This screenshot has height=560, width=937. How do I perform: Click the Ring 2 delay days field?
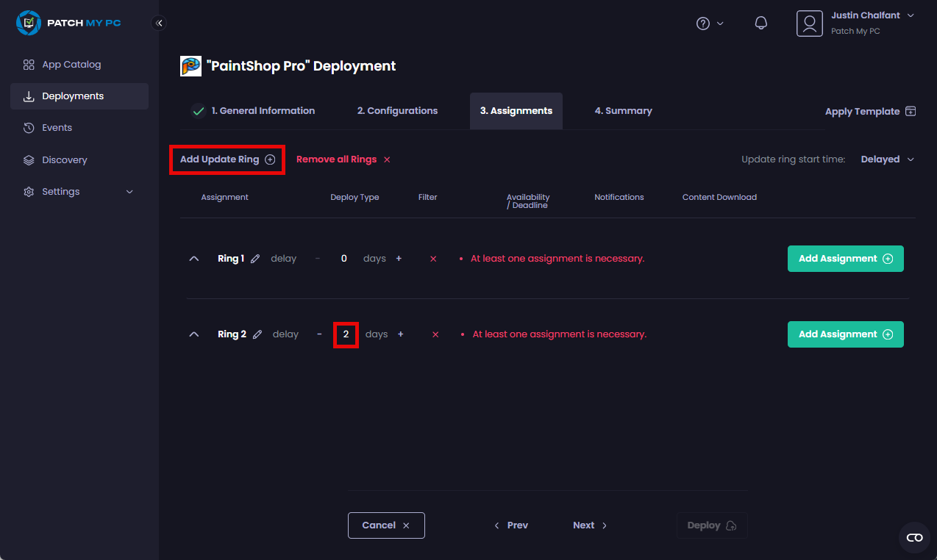pyautogui.click(x=346, y=334)
